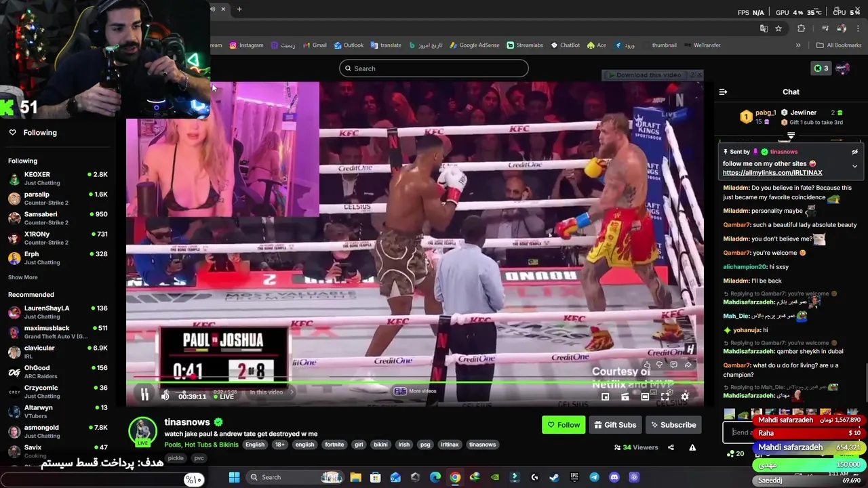The height and width of the screenshot is (488, 868).
Task: Open the Kick points balance showing 3
Action: click(x=821, y=68)
